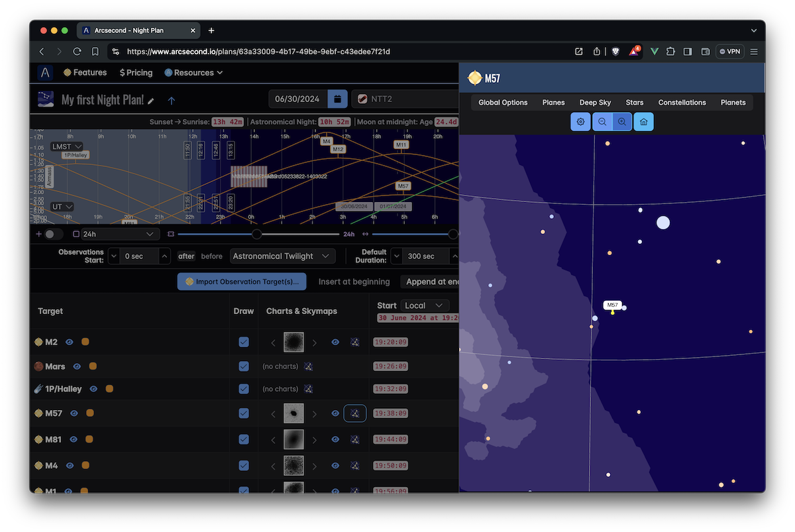
Task: Click the orange tag icon beside Mars
Action: point(93,366)
